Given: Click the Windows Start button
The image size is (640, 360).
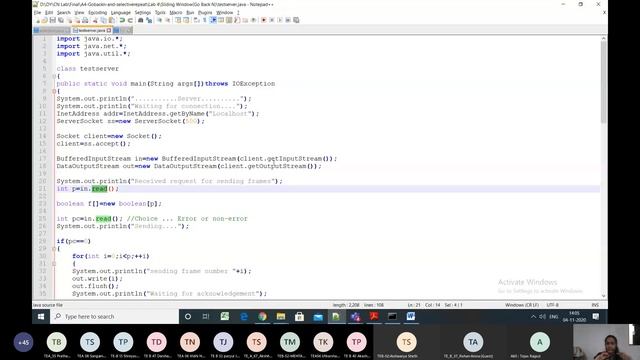Looking at the screenshot, I should (41, 316).
